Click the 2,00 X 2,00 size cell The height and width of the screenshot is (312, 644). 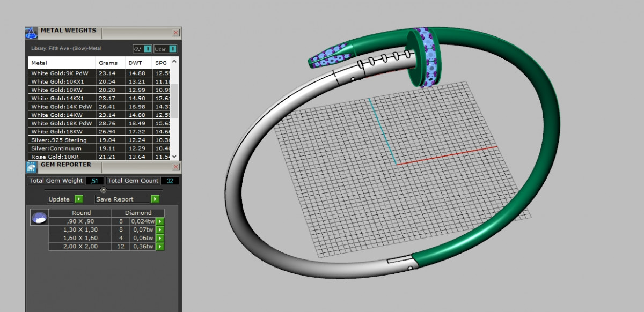pos(80,247)
